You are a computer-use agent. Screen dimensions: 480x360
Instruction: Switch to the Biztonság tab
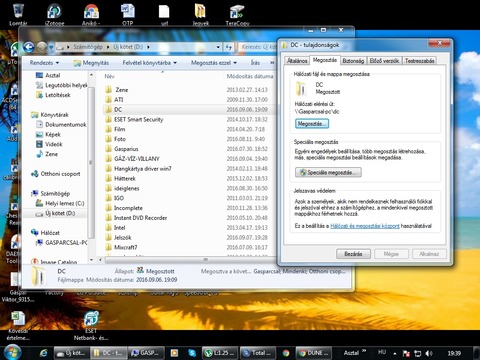353,61
